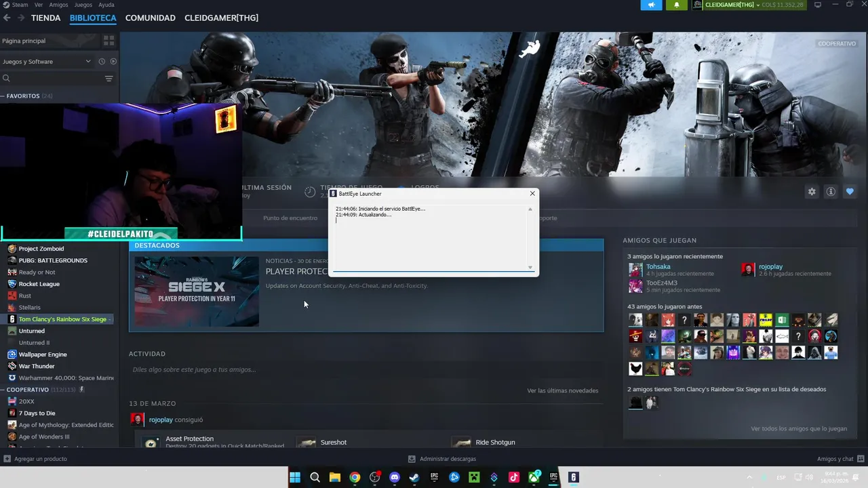This screenshot has height=488, width=868.
Task: Open Steam announcements megaphone button
Action: click(x=651, y=5)
